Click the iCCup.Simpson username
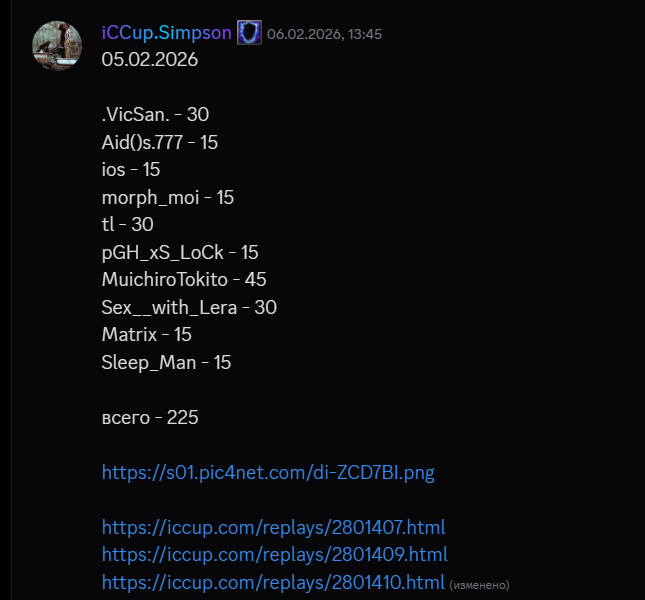This screenshot has height=600, width=645. point(166,33)
